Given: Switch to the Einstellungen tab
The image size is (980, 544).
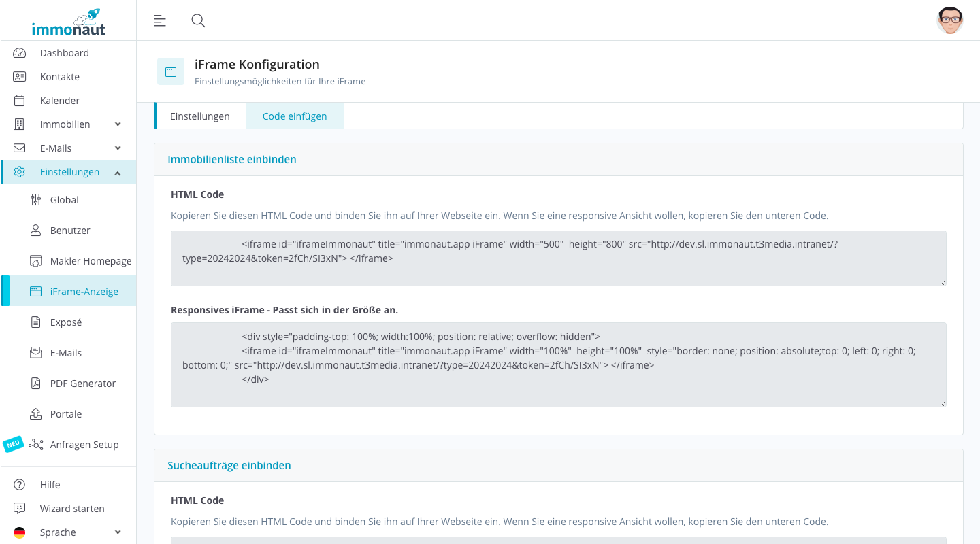Looking at the screenshot, I should pyautogui.click(x=199, y=116).
